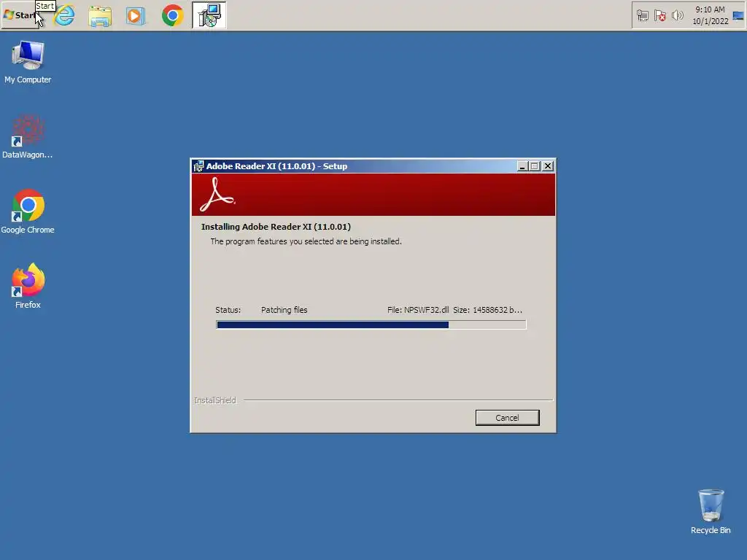Click the clock showing 9:10 AM
Image resolution: width=747 pixels, height=560 pixels.
click(x=710, y=9)
